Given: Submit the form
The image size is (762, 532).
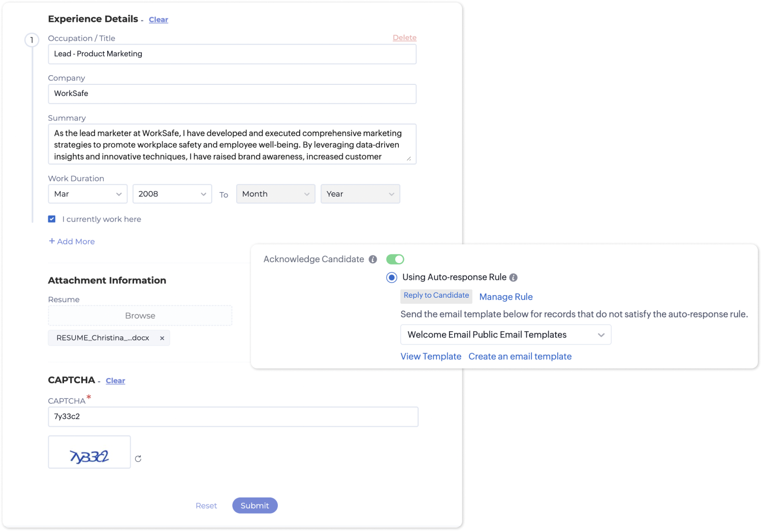Looking at the screenshot, I should tap(255, 505).
